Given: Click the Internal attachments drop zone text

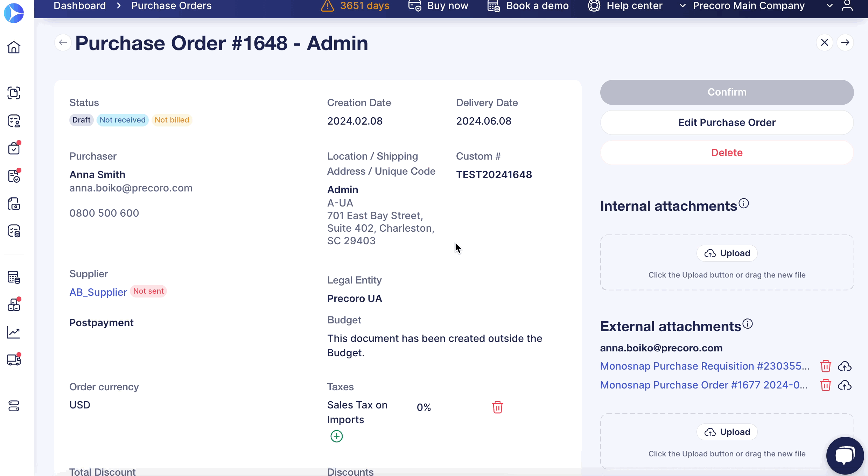Looking at the screenshot, I should pyautogui.click(x=727, y=275).
